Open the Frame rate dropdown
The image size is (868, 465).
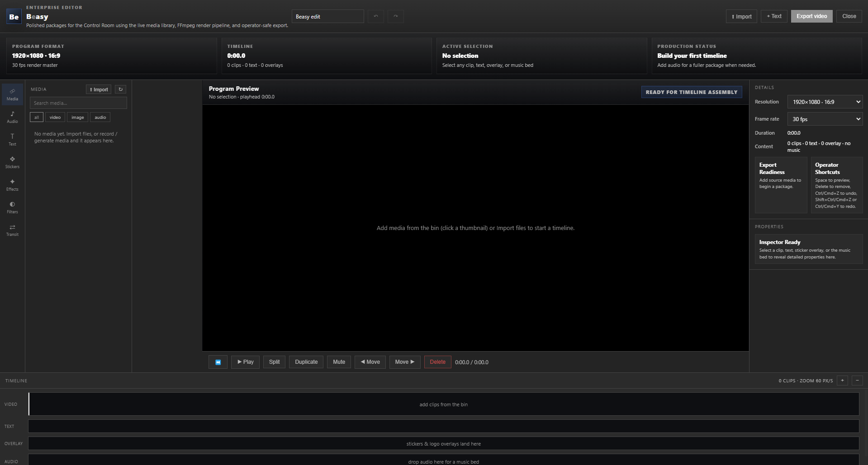tap(825, 119)
